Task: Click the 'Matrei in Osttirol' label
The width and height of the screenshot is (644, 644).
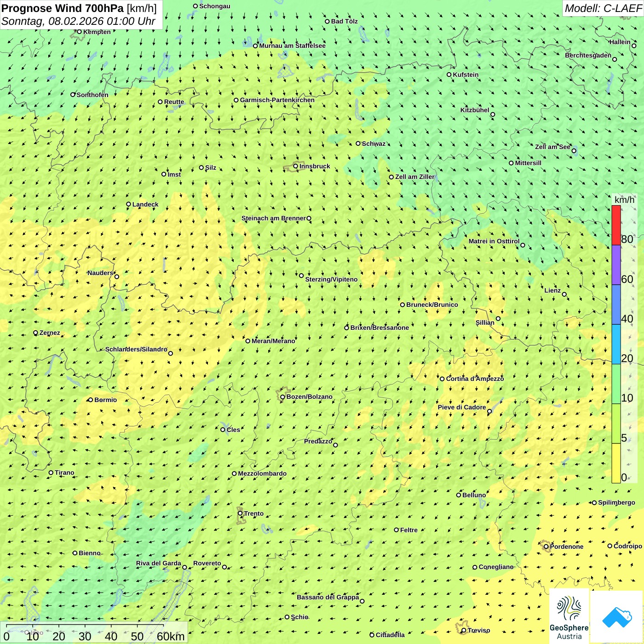Action: click(494, 241)
